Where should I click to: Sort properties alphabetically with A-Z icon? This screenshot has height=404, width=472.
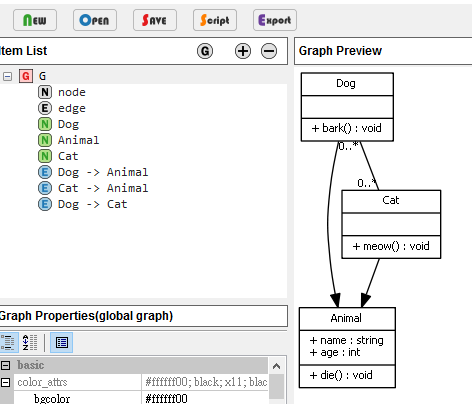[x=30, y=342]
